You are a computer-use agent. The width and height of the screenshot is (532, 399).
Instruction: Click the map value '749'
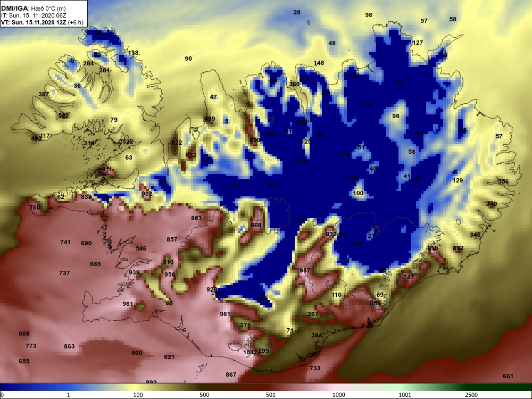pyautogui.click(x=492, y=204)
